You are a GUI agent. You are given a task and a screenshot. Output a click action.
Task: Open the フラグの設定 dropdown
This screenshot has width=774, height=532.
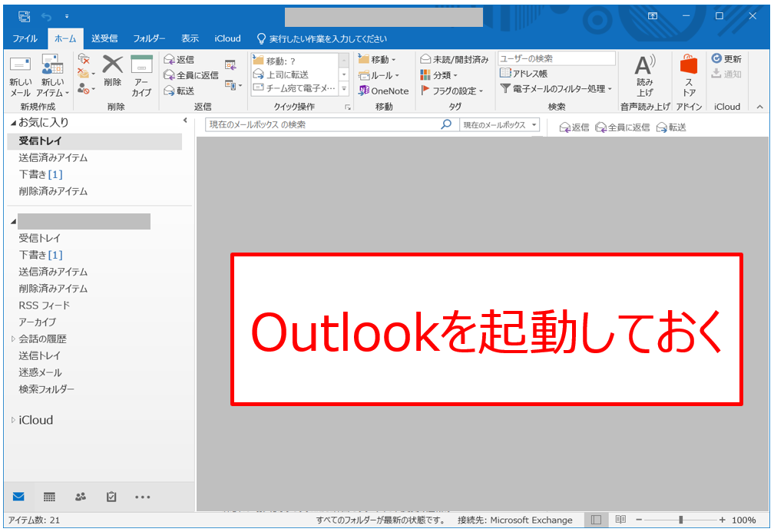451,91
